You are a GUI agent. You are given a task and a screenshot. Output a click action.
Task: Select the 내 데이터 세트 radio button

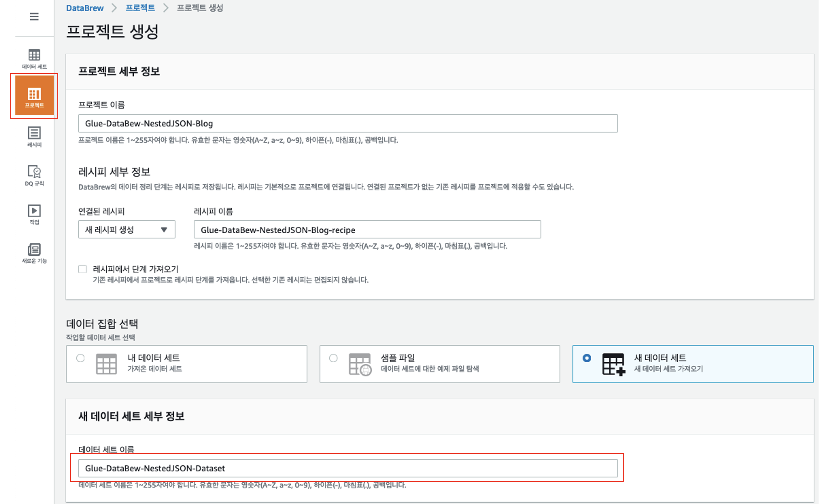point(81,358)
